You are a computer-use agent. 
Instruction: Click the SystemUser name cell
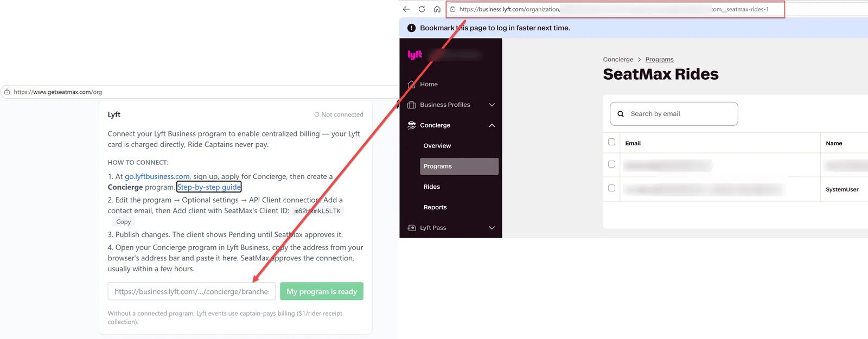842,189
